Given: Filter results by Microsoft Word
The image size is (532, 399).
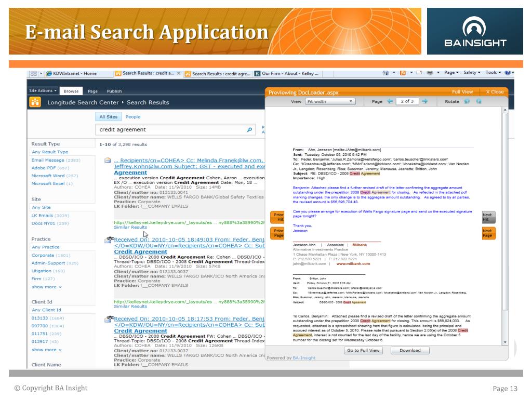Looking at the screenshot, I should coord(55,176).
